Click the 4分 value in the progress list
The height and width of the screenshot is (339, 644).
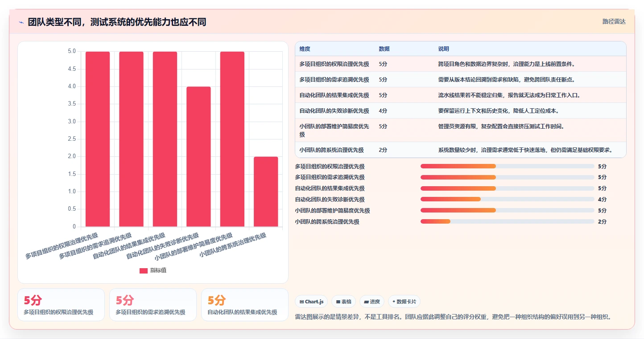pyautogui.click(x=602, y=200)
